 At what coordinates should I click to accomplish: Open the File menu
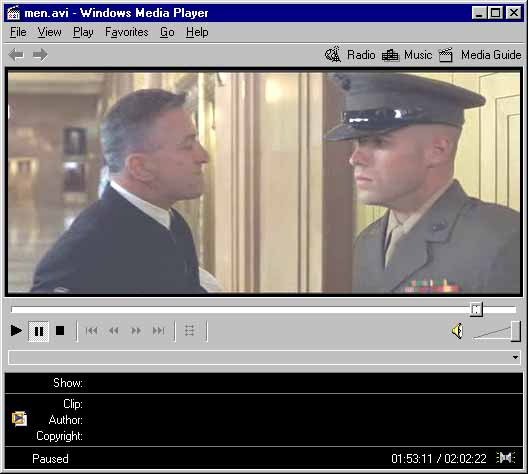(x=18, y=32)
